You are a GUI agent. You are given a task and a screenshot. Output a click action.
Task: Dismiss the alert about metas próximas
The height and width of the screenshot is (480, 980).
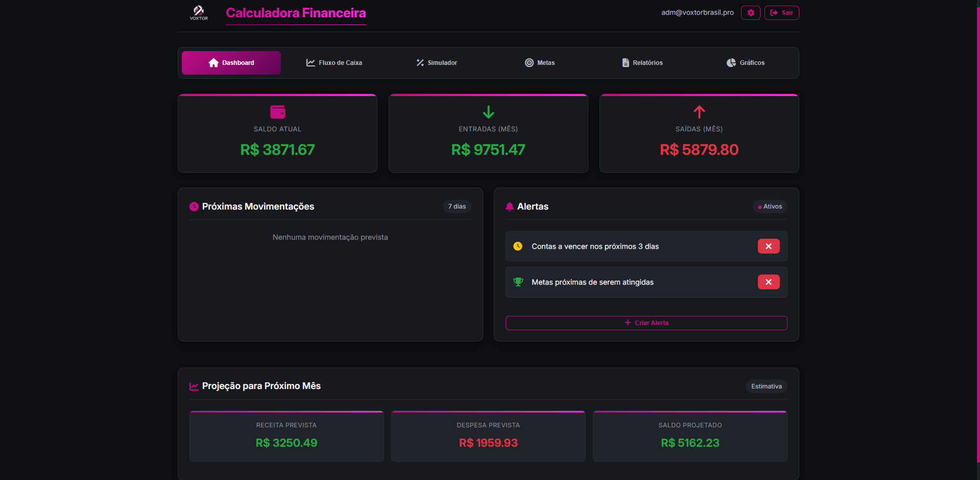point(768,282)
